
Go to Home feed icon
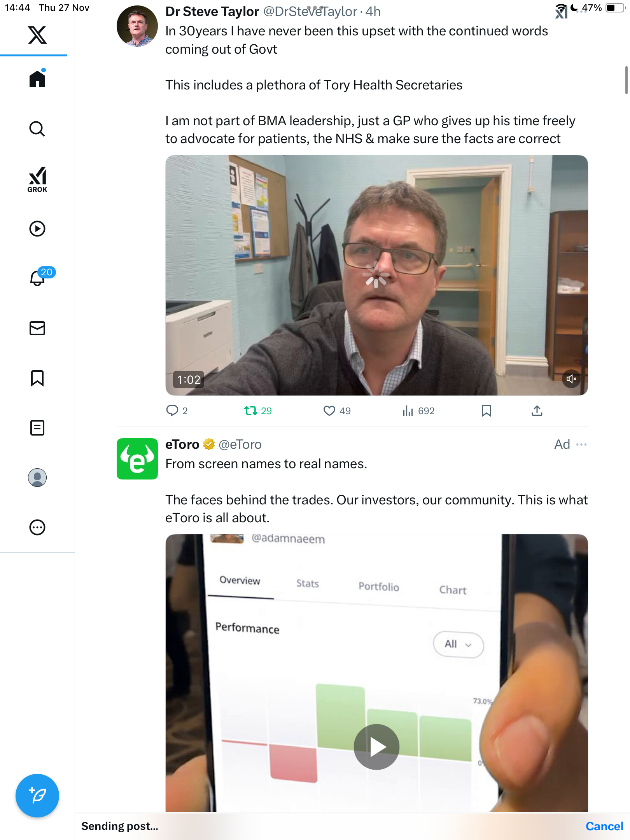[37, 79]
